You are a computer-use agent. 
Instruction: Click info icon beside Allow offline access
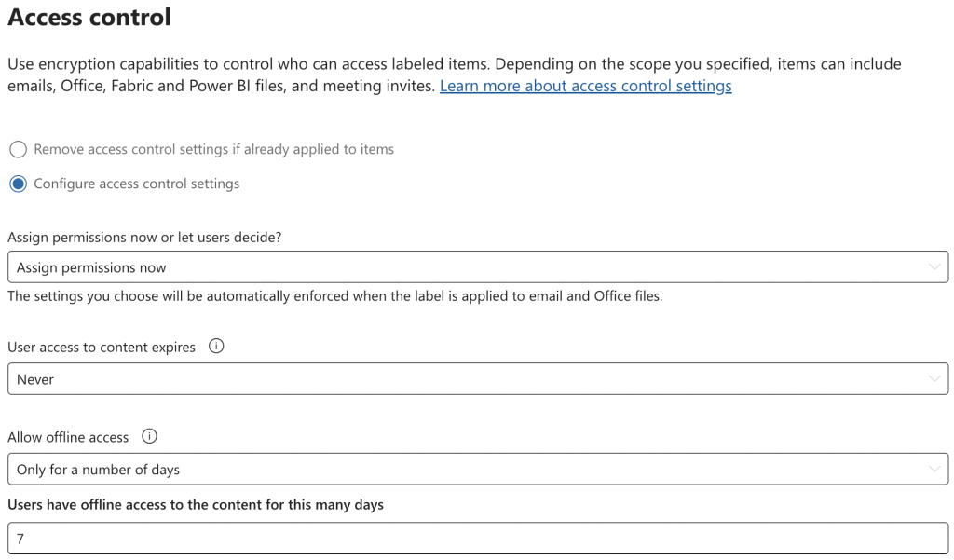click(x=149, y=436)
